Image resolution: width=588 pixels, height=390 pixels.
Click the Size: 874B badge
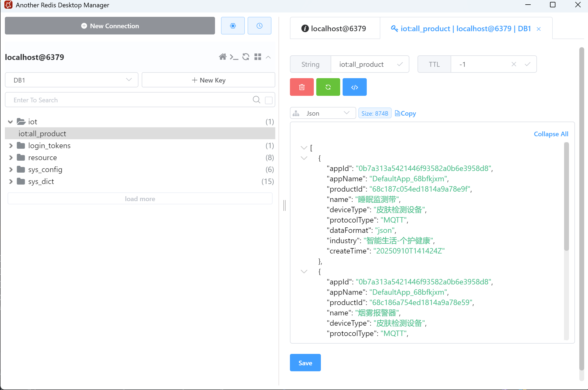pos(375,113)
